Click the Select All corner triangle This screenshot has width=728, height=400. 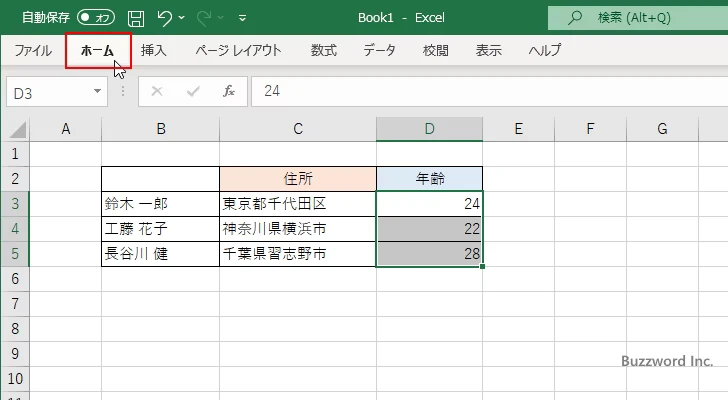tap(17, 130)
